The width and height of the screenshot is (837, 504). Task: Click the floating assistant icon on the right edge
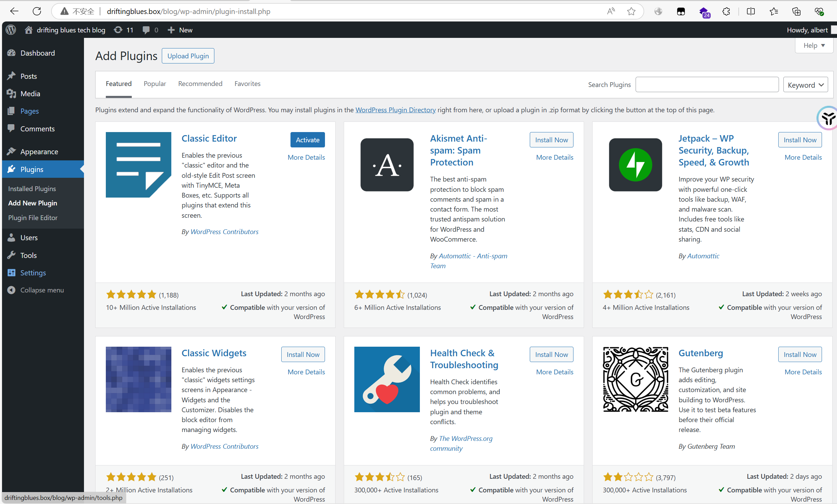coord(827,118)
